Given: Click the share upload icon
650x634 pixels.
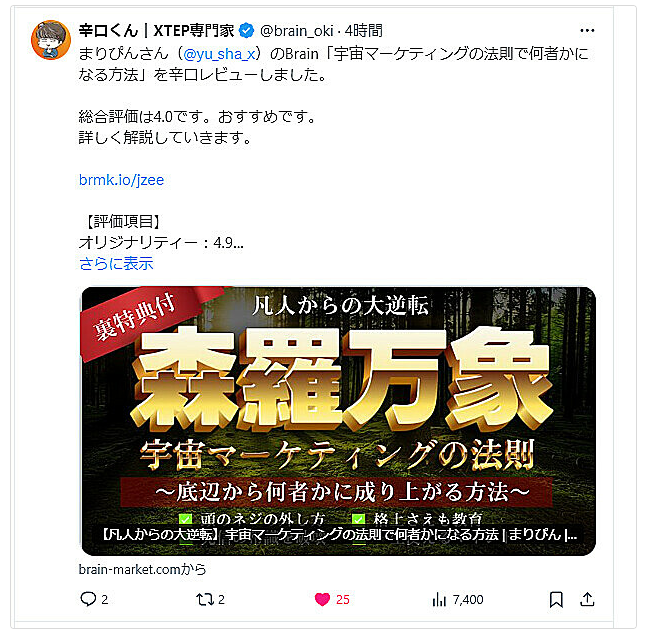Looking at the screenshot, I should 587,599.
